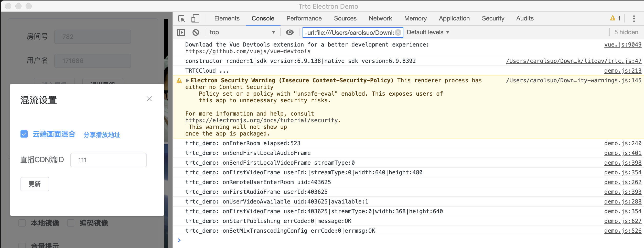Expand the Electron Security Warning message
Viewport: 644px width, 248px height.
[x=188, y=80]
